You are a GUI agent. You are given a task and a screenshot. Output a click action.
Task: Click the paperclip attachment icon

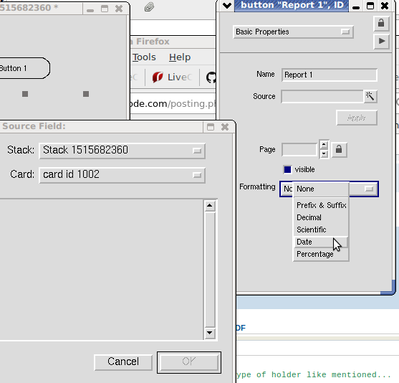149,7
